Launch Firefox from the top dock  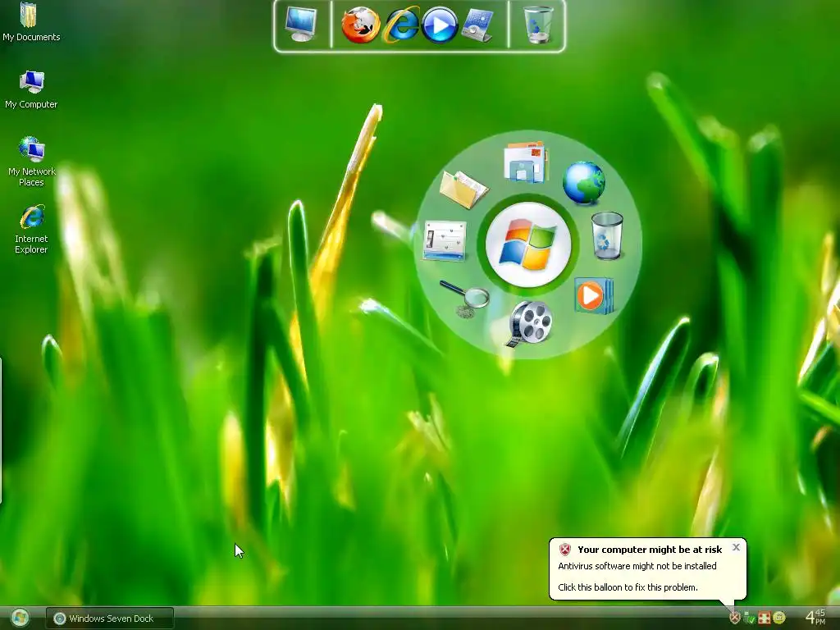tap(361, 25)
